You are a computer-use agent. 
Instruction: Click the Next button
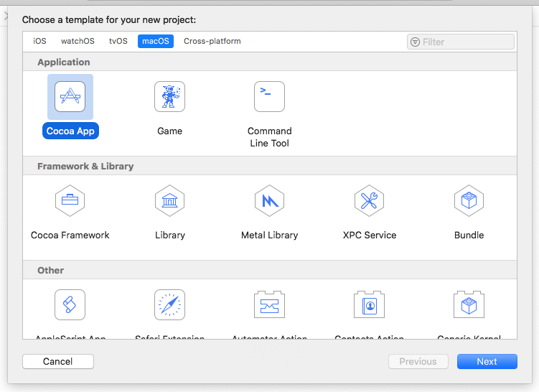487,361
